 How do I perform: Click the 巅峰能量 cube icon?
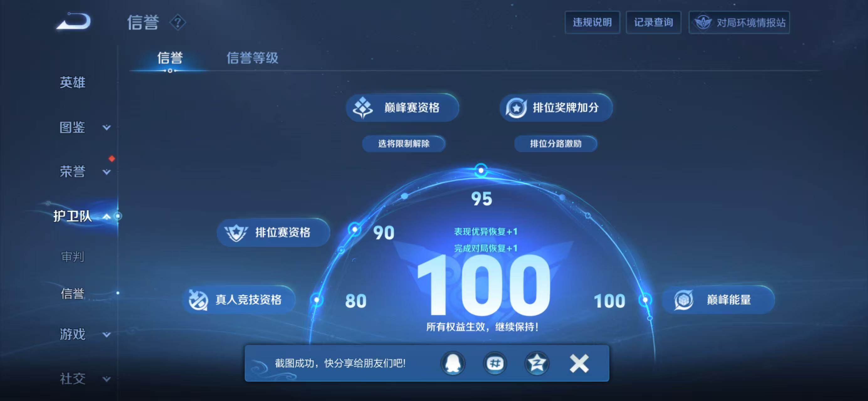coord(683,300)
